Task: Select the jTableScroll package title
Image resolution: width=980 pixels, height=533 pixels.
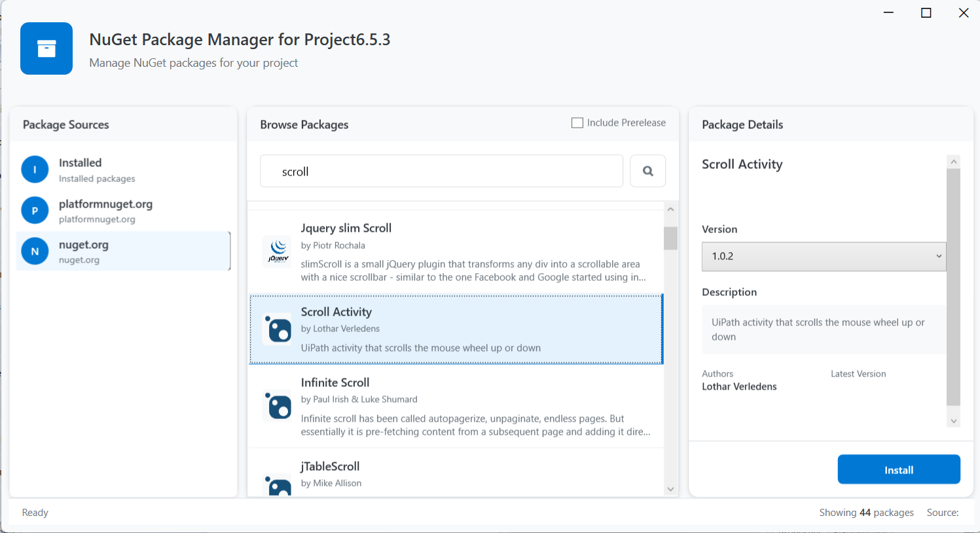Action: tap(330, 466)
